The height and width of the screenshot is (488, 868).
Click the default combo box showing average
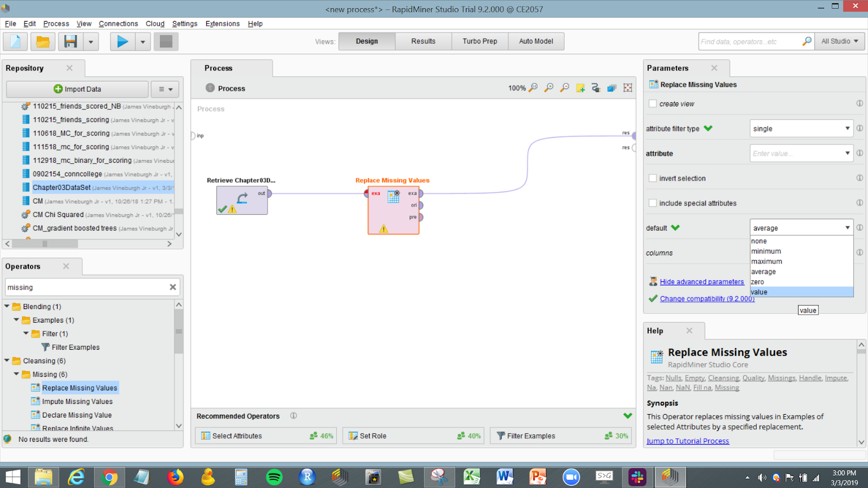click(802, 228)
